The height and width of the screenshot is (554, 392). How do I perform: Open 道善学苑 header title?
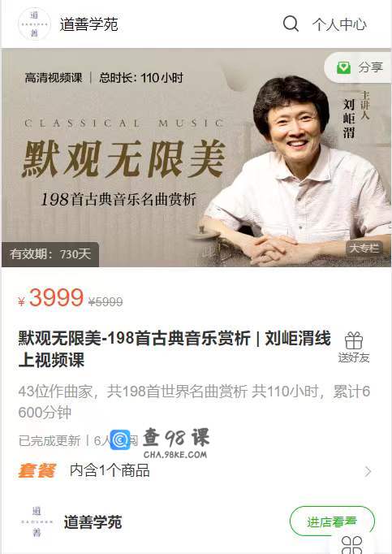click(x=88, y=24)
